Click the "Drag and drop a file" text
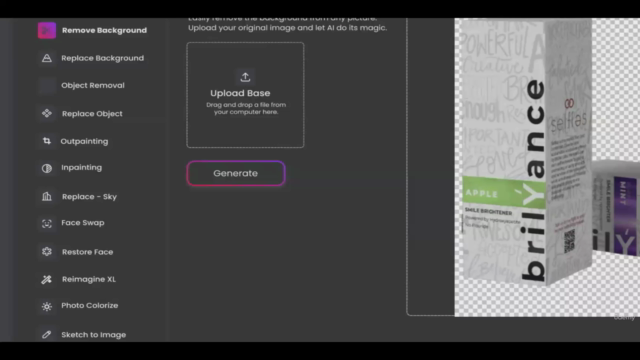This screenshot has height=360, width=640. tap(246, 108)
